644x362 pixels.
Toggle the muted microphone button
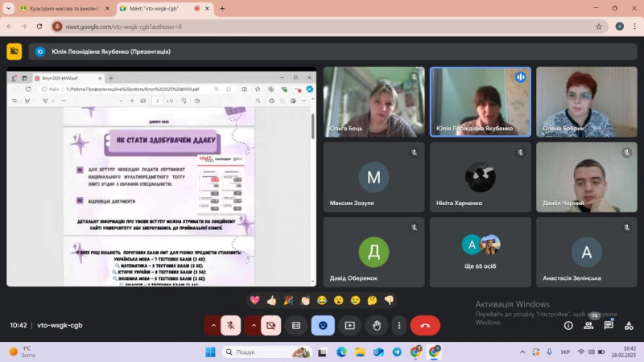(230, 325)
